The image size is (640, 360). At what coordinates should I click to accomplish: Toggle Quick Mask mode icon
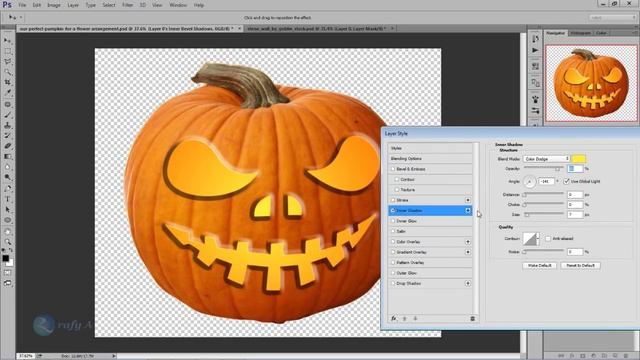tap(7, 273)
